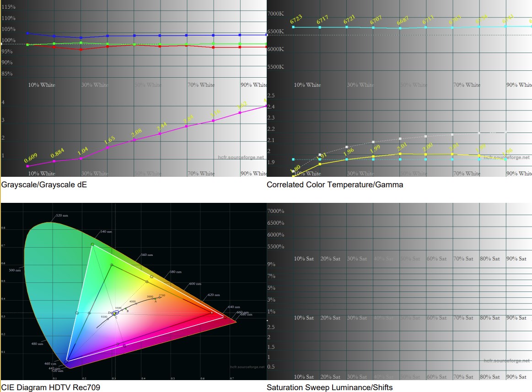Image resolution: width=532 pixels, height=392 pixels.
Task: Select the D65 white point marker
Action: pos(115,313)
